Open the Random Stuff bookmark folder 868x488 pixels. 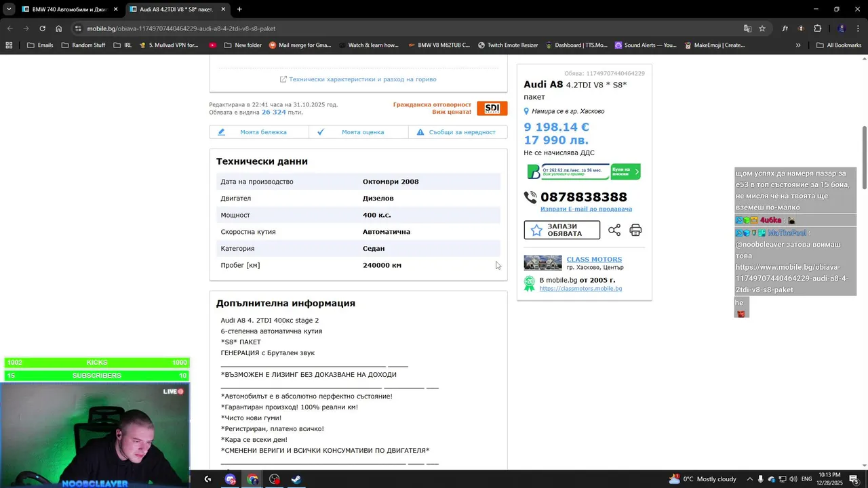[83, 45]
